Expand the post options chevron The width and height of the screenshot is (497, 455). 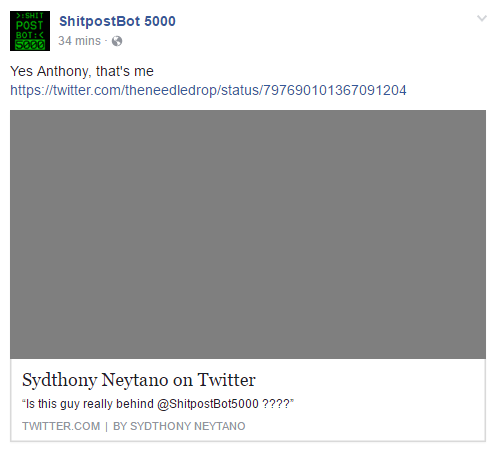click(x=482, y=18)
